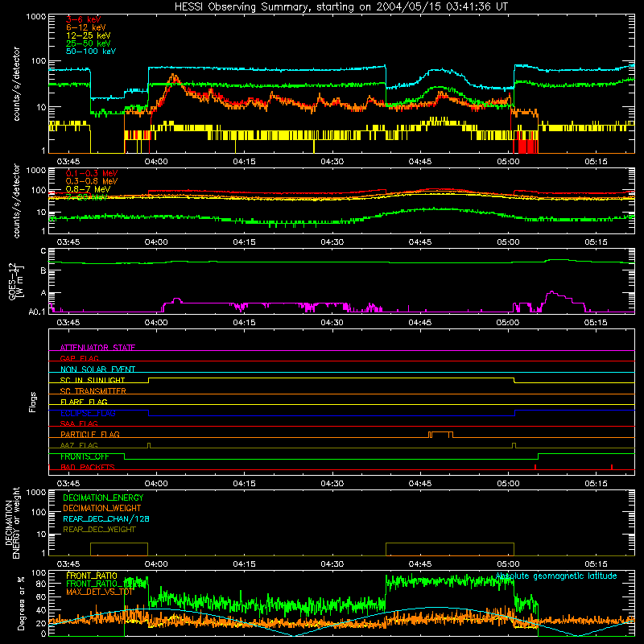Click the '25-50 keV' legend label
Screen dimensions: 644x644
[88, 43]
